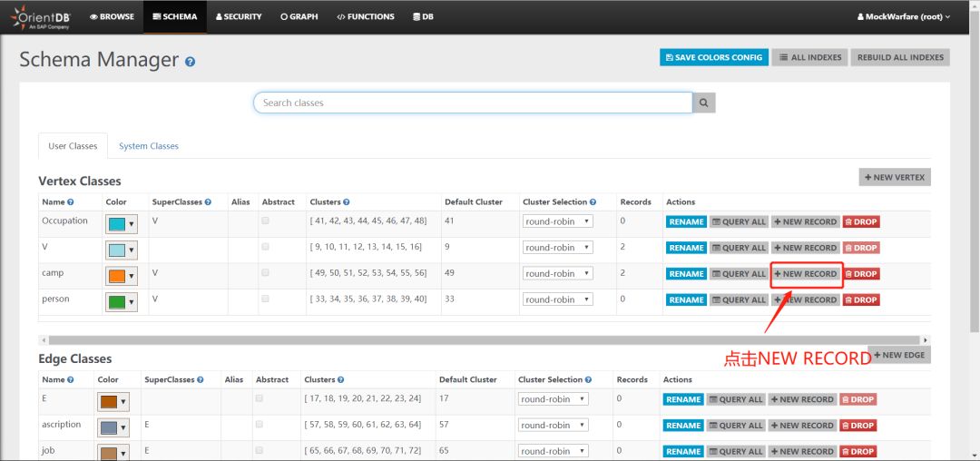
Task: Click NEW RECORD for the camp class
Action: [805, 274]
